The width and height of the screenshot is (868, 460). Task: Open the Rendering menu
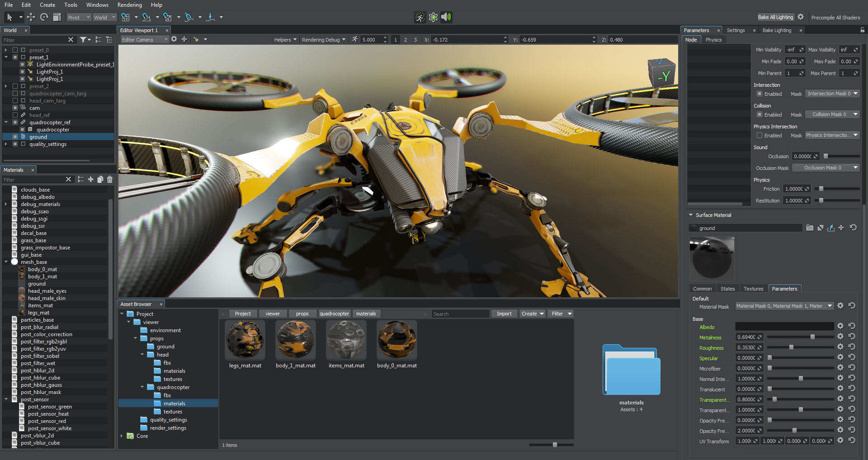(129, 5)
